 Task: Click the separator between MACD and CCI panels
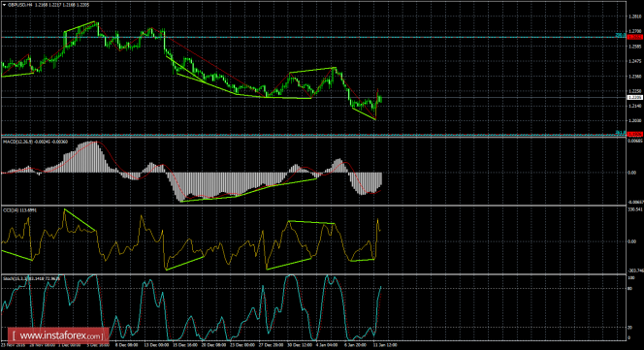(x=312, y=206)
